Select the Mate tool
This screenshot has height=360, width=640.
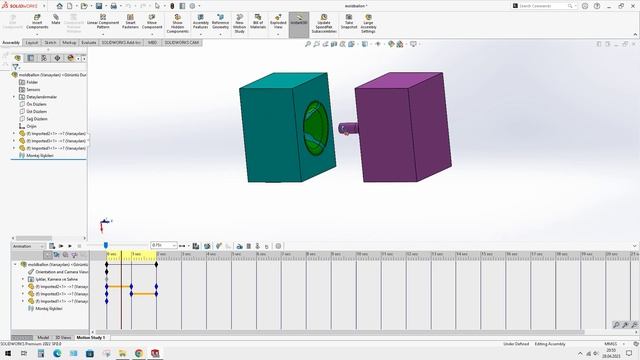click(x=56, y=19)
